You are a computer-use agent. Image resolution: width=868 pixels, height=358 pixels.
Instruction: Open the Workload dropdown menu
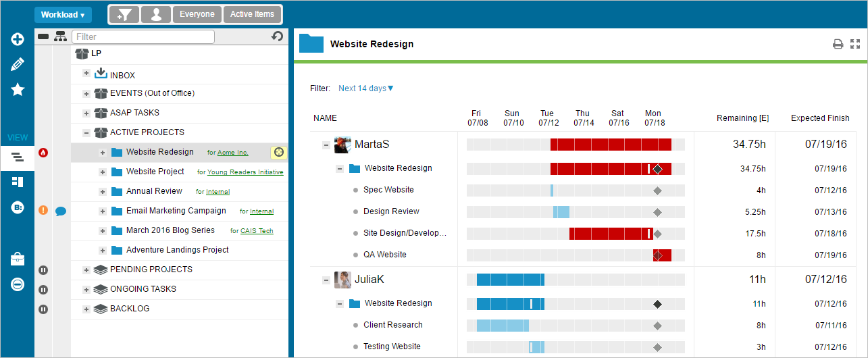pyautogui.click(x=63, y=15)
